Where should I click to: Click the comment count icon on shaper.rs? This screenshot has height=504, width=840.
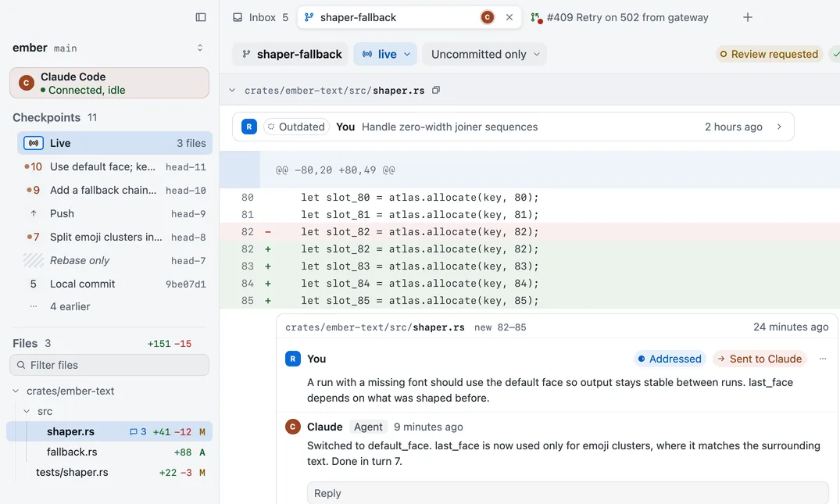(134, 431)
